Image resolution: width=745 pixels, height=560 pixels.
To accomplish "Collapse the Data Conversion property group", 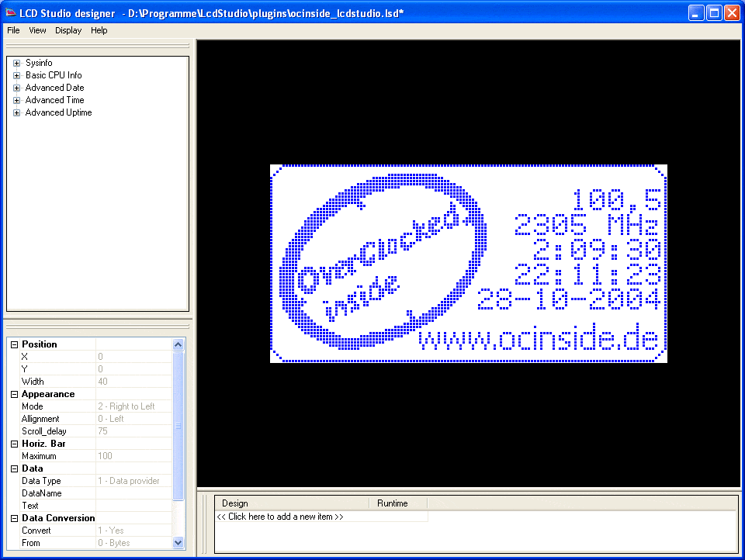I will click(x=14, y=519).
